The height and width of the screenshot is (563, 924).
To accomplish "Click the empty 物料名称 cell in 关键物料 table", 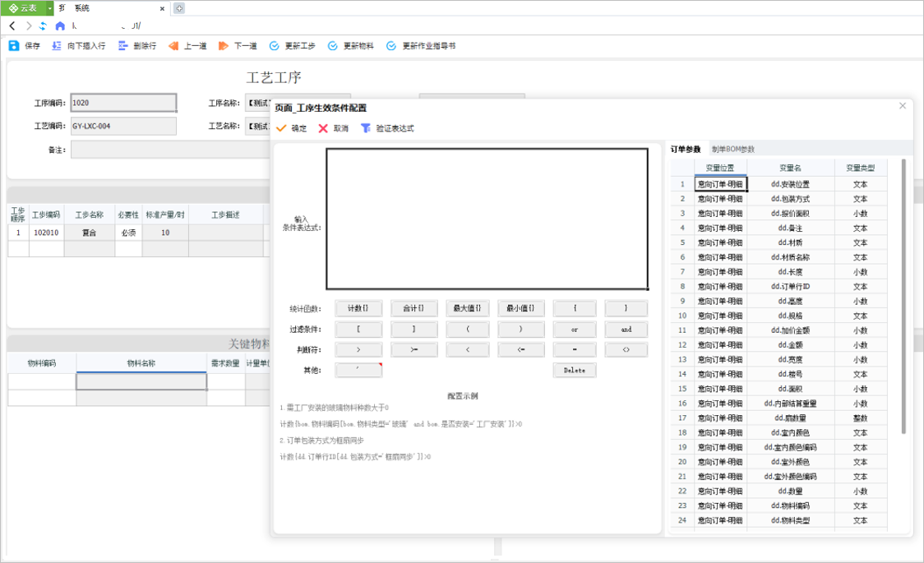I will (141, 381).
